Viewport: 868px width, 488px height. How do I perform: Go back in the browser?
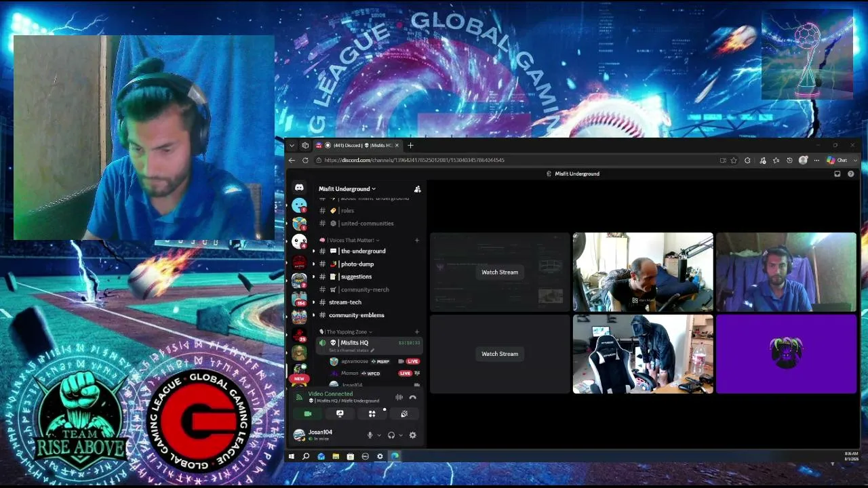point(292,160)
